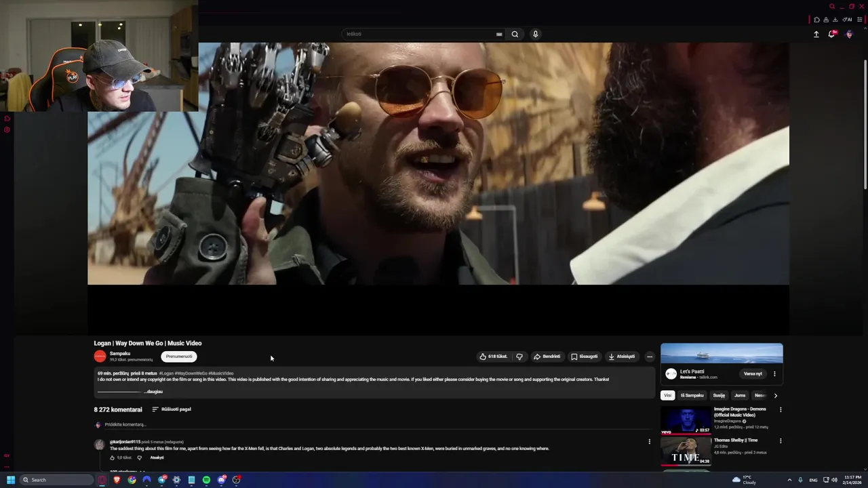Like the video with thumbs up
Image resolution: width=868 pixels, height=488 pixels.
pos(493,357)
